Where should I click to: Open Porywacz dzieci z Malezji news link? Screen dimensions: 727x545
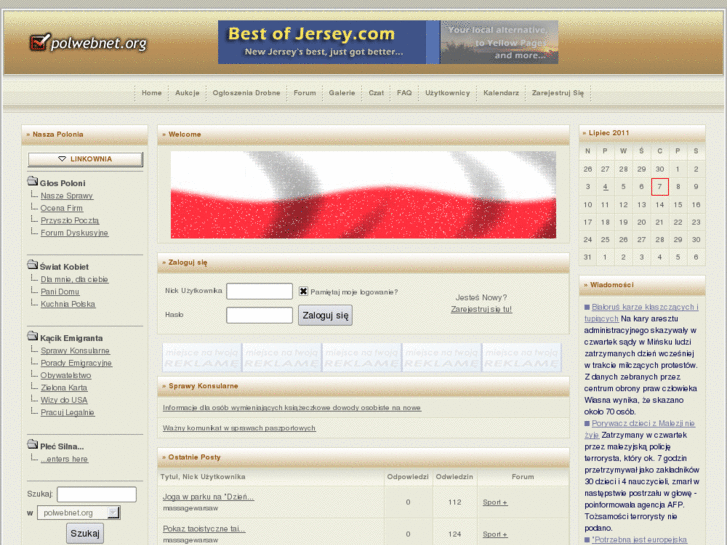pyautogui.click(x=640, y=429)
